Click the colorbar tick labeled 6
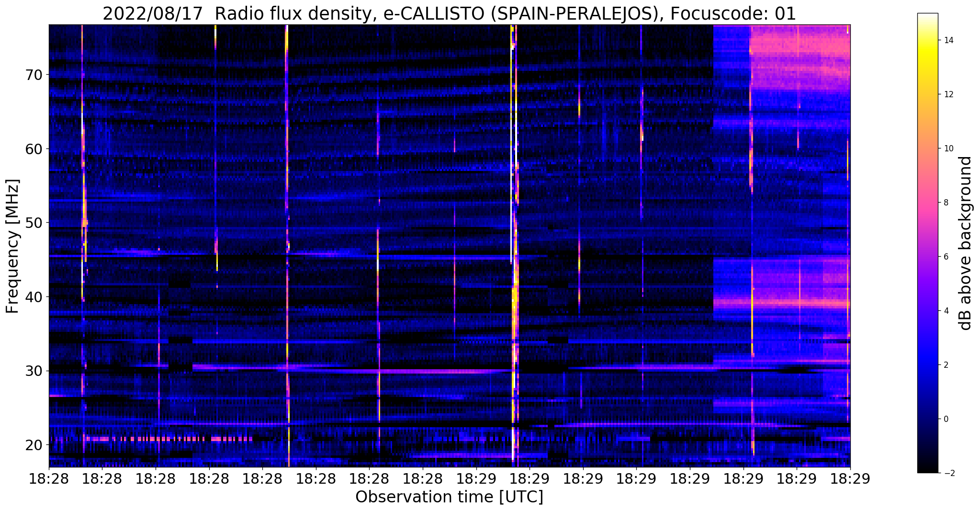Image resolution: width=980 pixels, height=511 pixels. (x=945, y=257)
